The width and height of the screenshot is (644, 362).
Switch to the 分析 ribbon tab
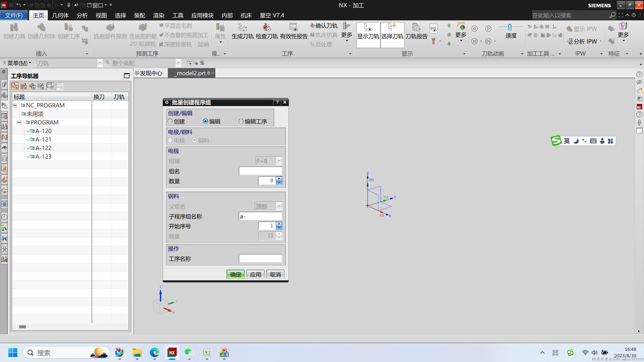point(82,15)
